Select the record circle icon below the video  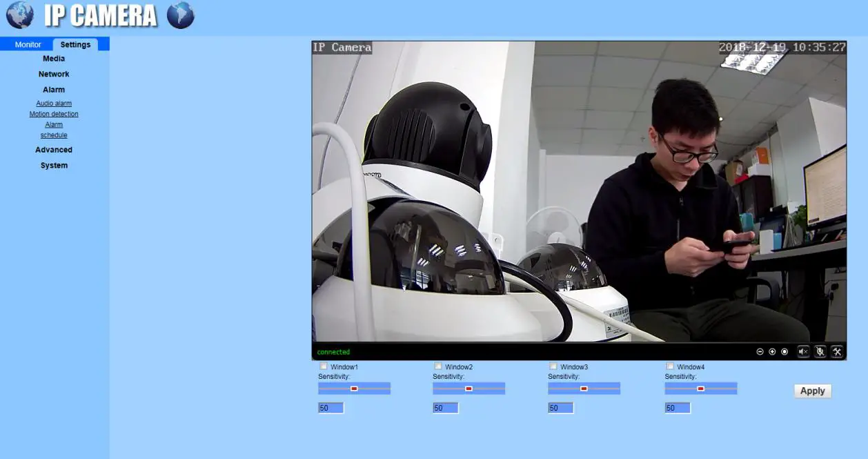coord(784,351)
